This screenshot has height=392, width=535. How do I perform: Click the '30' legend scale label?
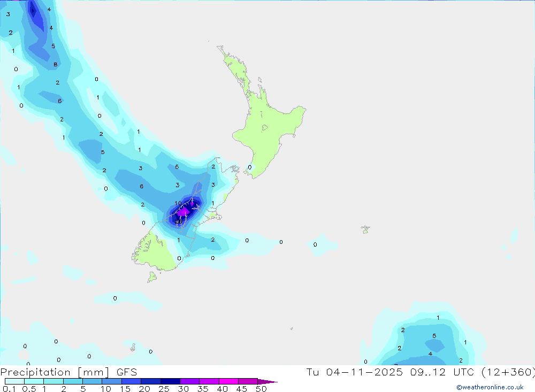click(x=183, y=389)
